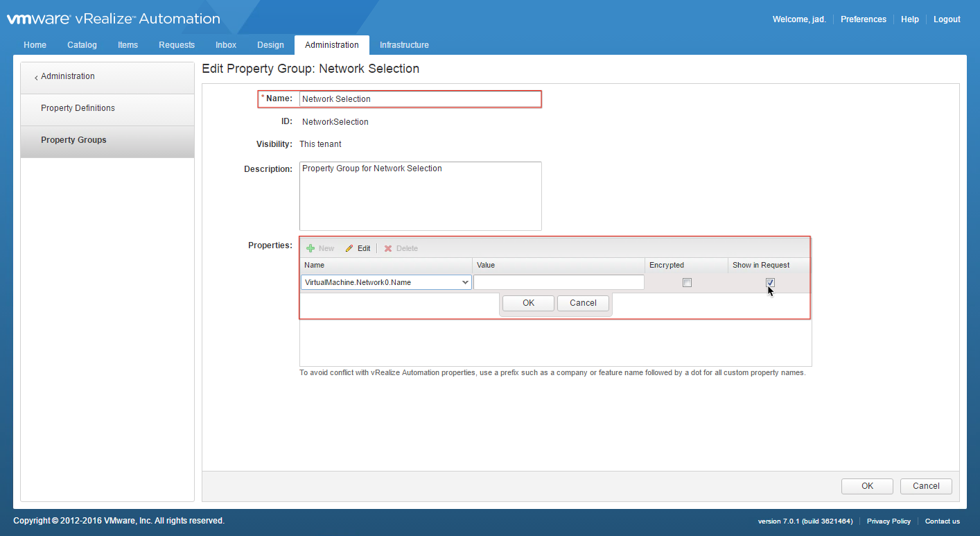The image size is (980, 536).
Task: Select Property Definitions in the sidebar
Action: click(x=107, y=110)
